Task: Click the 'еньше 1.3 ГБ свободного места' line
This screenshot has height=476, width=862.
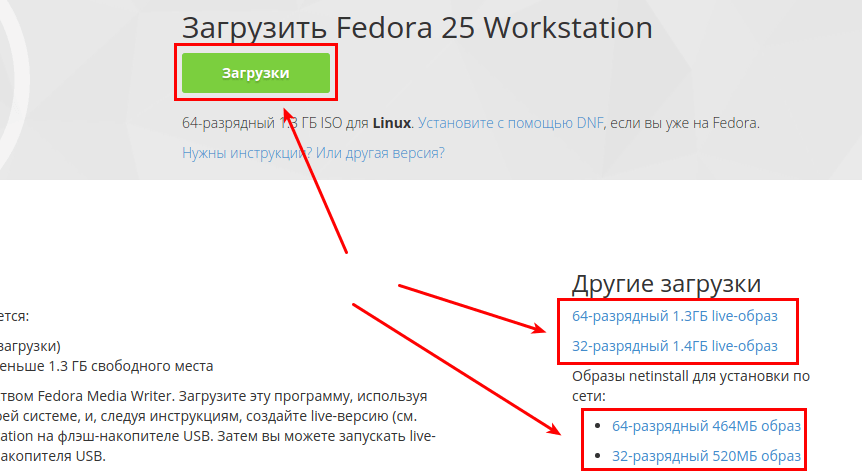Action: tap(107, 366)
